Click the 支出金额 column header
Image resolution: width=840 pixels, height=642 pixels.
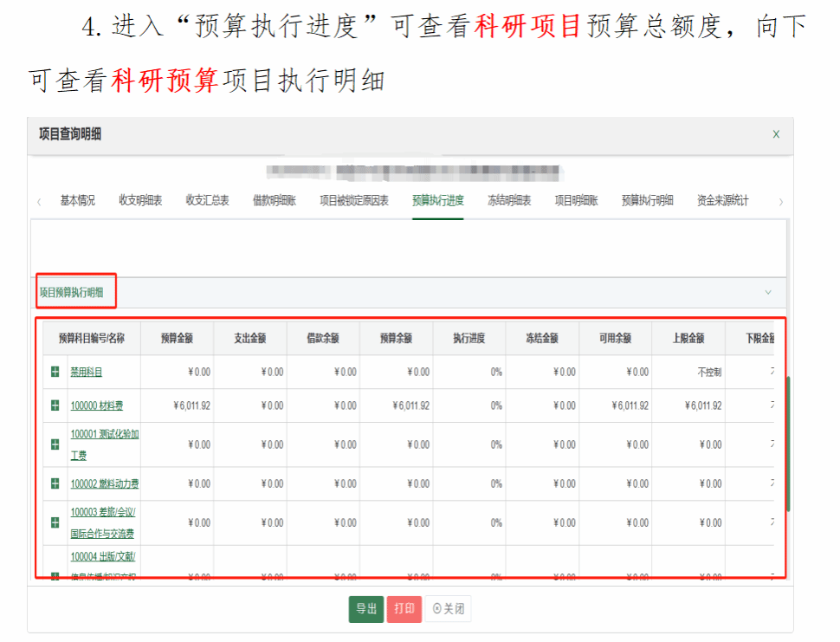tap(250, 338)
